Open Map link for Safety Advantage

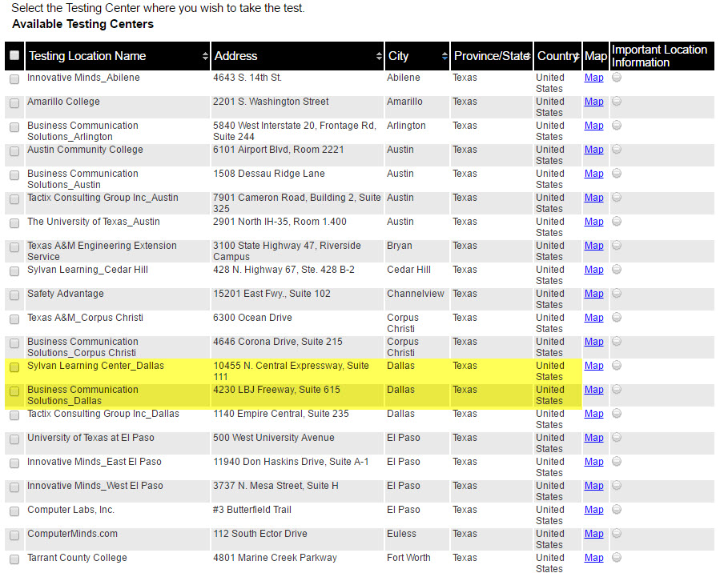click(593, 294)
